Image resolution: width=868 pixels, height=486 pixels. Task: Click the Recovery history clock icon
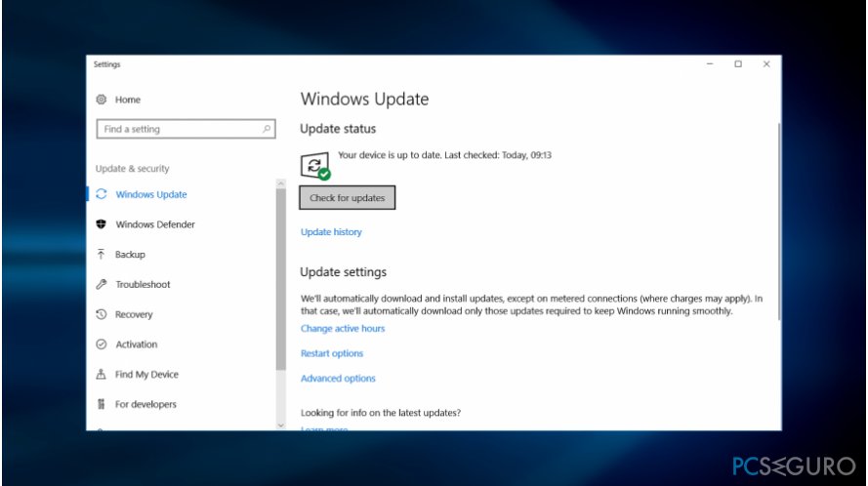(102, 314)
